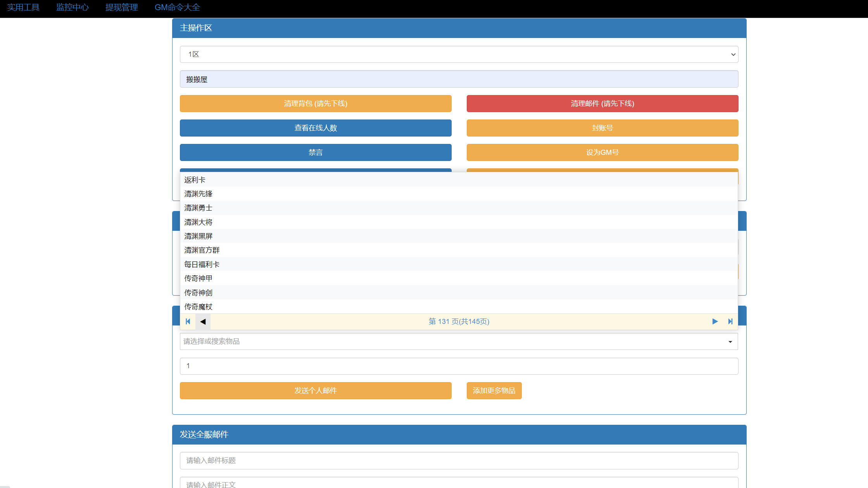Expand the item search dropdown arrow
The width and height of the screenshot is (868, 488).
[x=730, y=342]
